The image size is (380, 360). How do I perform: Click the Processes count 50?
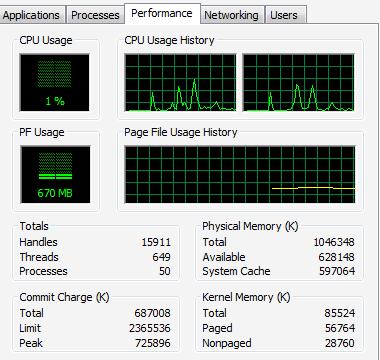pos(165,271)
